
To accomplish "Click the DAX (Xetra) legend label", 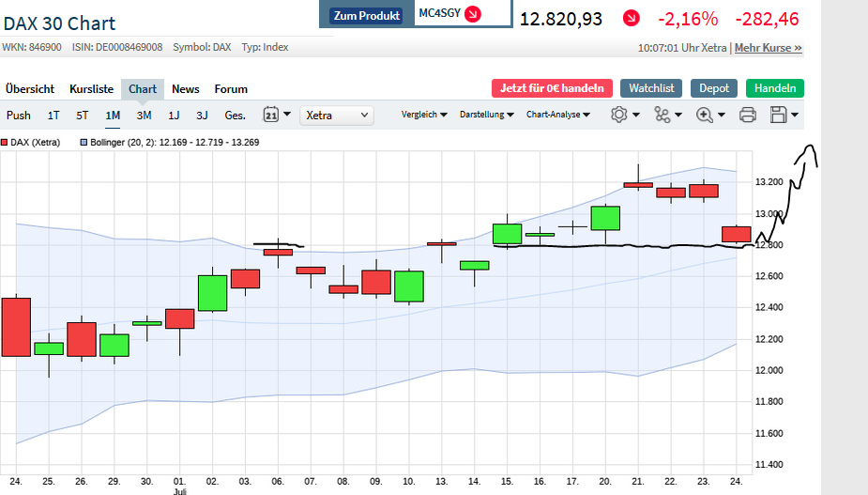I will tap(36, 143).
